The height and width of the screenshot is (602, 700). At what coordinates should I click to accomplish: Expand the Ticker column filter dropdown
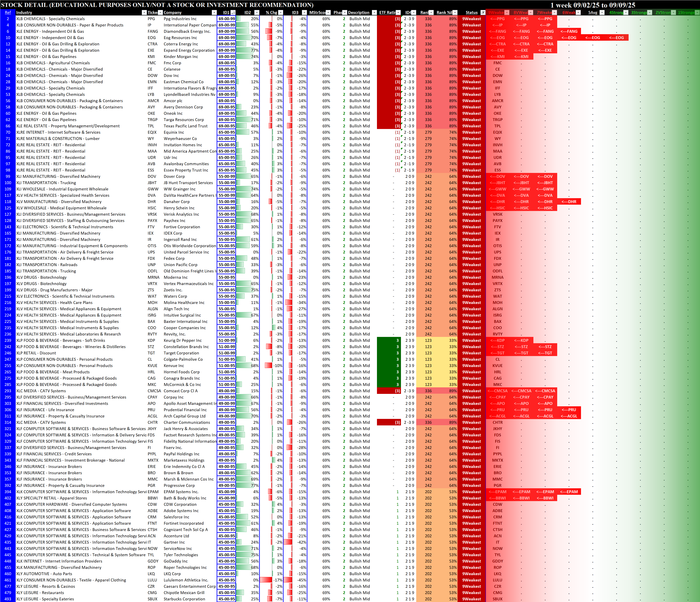[x=160, y=12]
